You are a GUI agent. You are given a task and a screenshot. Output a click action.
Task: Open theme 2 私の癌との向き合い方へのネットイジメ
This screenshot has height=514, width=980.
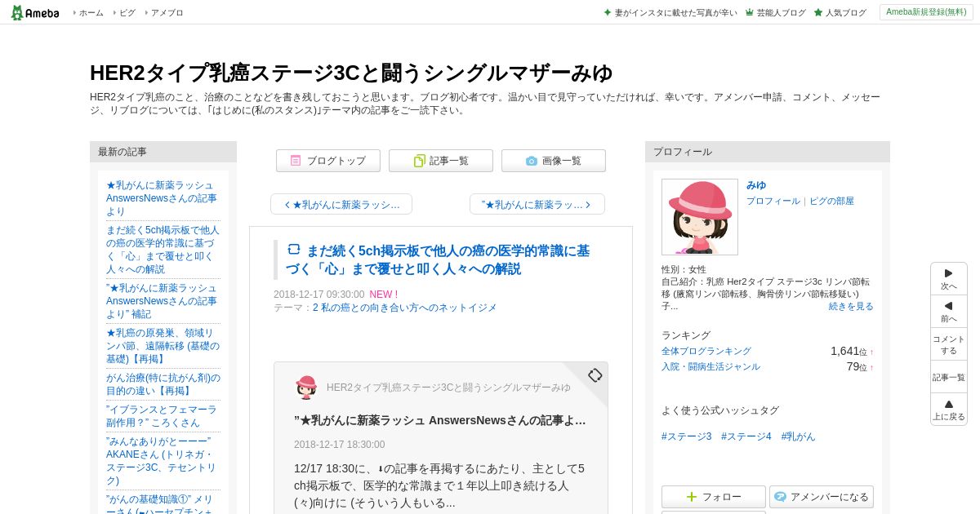[404, 308]
